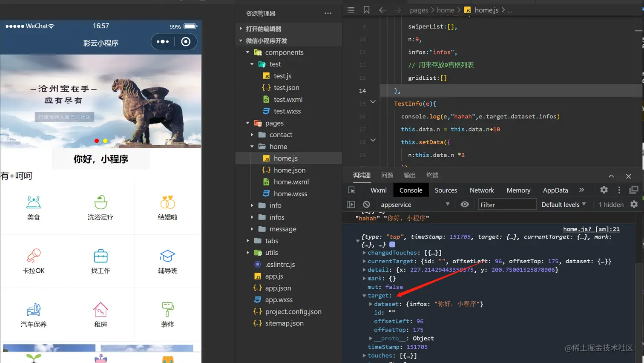Switch to the Sources tab
The height and width of the screenshot is (363, 644).
tap(446, 190)
